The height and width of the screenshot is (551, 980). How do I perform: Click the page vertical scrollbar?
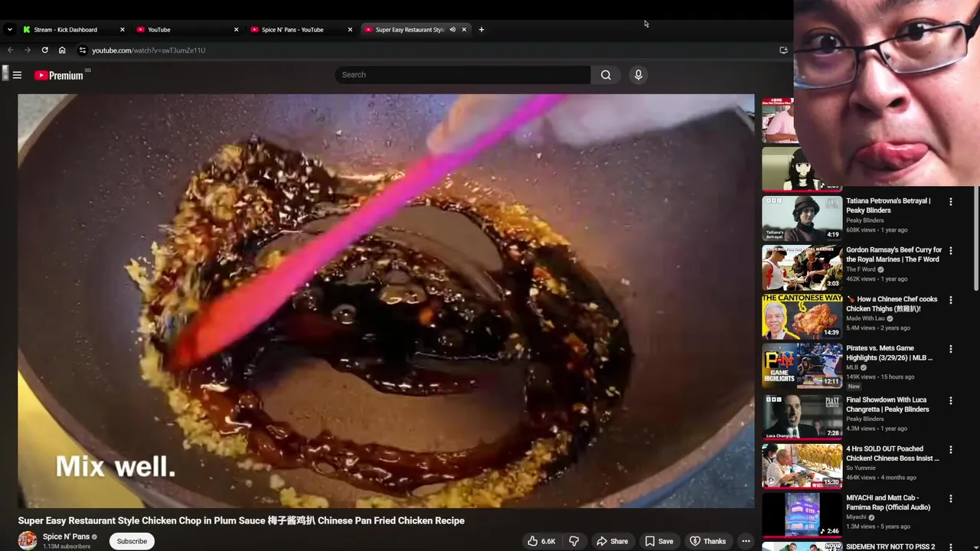coord(976,237)
